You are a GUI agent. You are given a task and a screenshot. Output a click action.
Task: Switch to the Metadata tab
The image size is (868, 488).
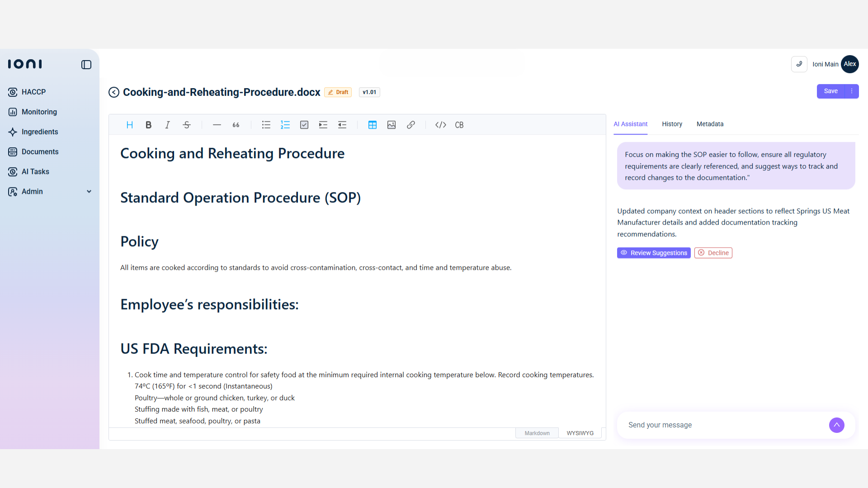tap(710, 124)
